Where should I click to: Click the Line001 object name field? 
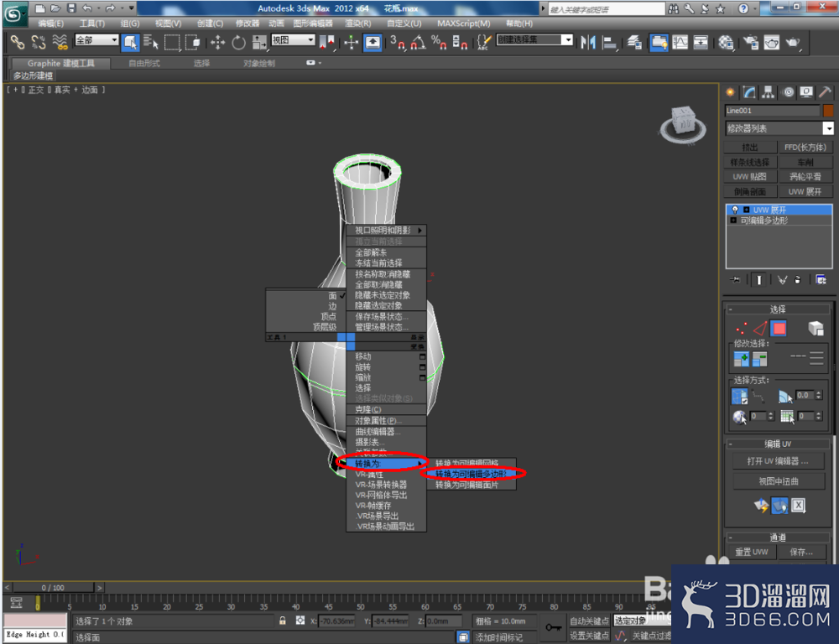773,111
